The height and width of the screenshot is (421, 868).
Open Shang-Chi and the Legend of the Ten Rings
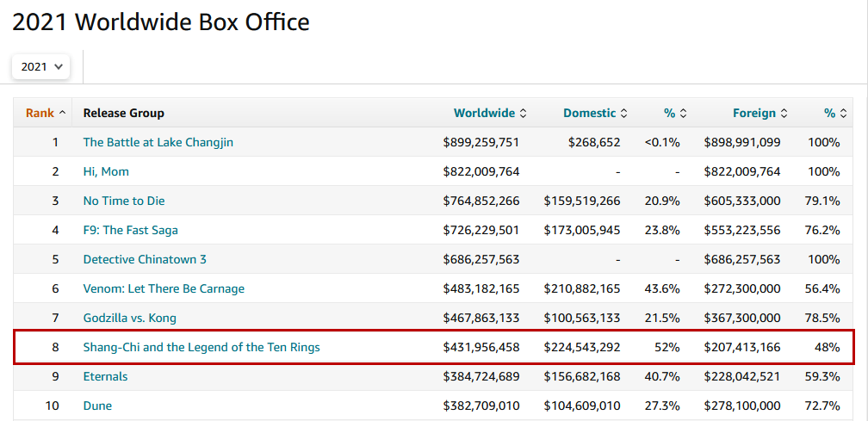tap(201, 347)
